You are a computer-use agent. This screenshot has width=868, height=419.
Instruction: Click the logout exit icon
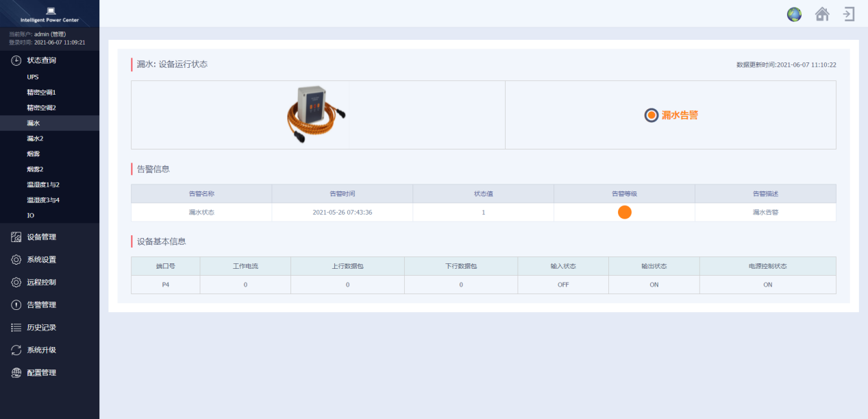849,14
